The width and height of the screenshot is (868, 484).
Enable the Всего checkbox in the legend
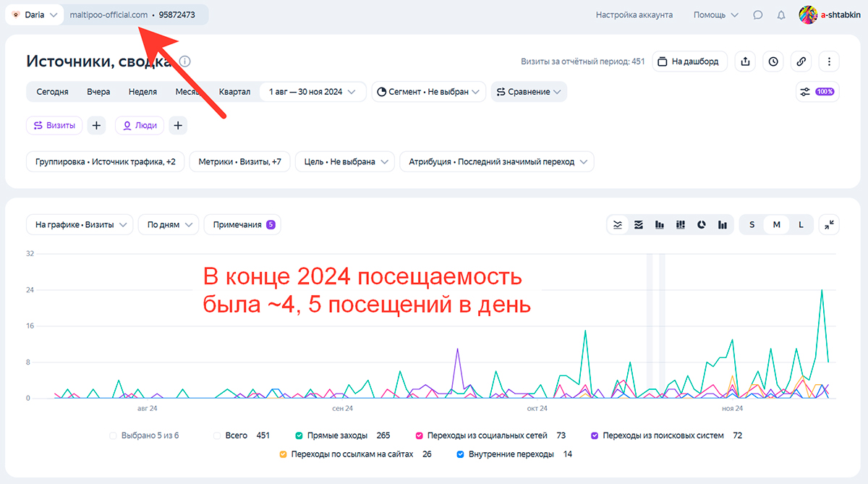coord(217,436)
